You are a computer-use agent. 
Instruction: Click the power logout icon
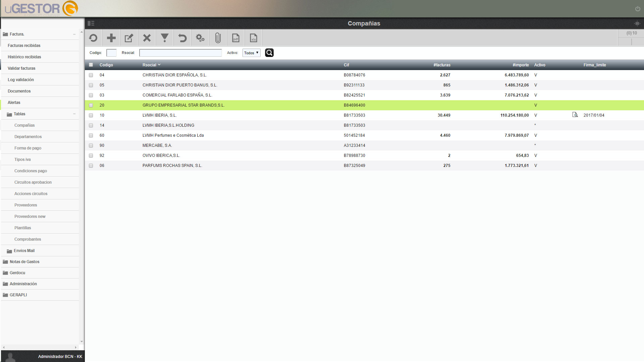(638, 9)
